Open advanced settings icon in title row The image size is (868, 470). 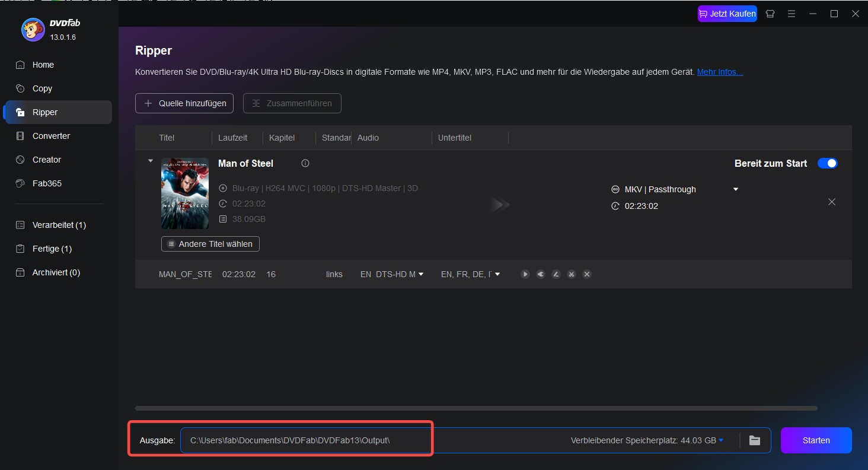[x=540, y=274]
